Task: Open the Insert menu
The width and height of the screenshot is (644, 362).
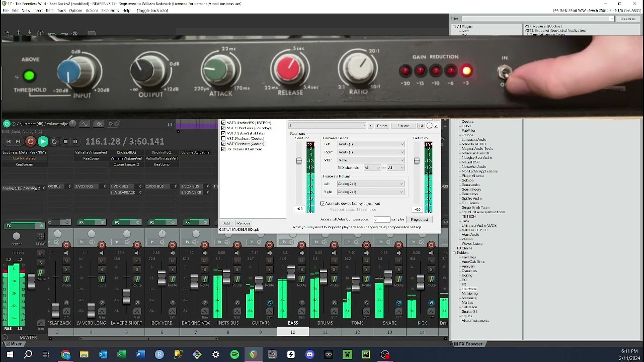Action: pyautogui.click(x=38, y=11)
